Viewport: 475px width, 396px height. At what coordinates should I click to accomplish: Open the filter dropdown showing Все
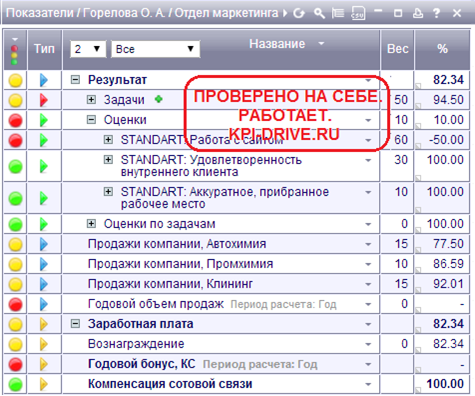(155, 49)
